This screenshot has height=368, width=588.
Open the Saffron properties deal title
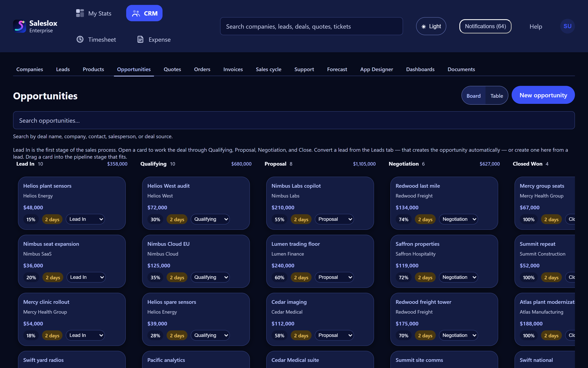click(x=418, y=244)
